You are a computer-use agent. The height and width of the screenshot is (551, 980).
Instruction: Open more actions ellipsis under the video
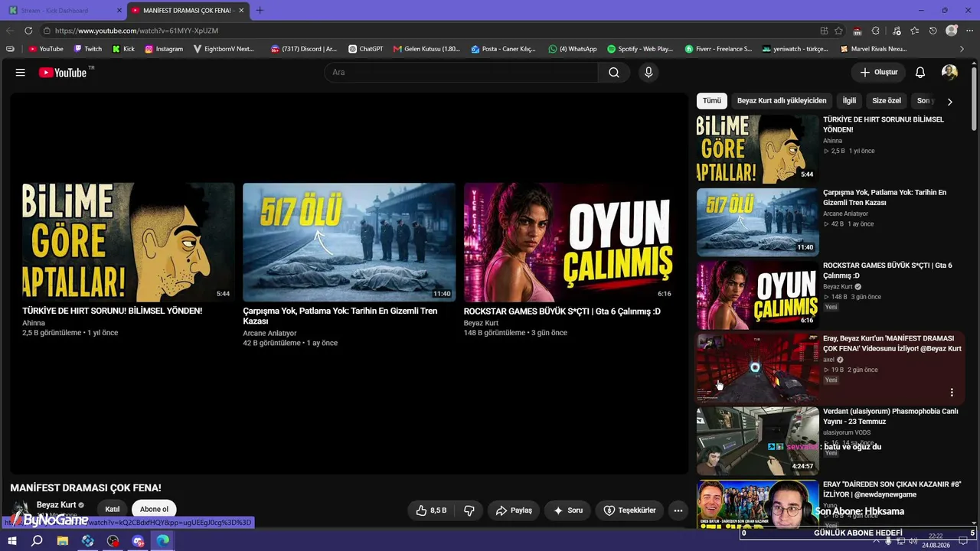(678, 510)
